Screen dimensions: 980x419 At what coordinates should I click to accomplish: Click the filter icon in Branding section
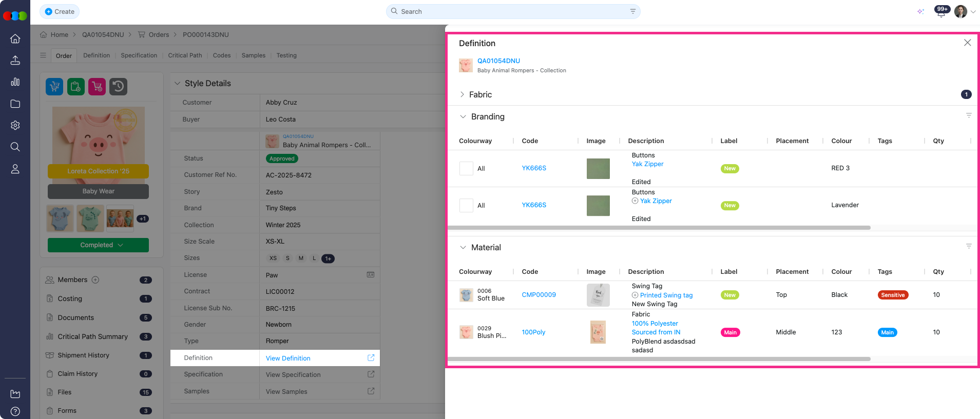pyautogui.click(x=968, y=116)
